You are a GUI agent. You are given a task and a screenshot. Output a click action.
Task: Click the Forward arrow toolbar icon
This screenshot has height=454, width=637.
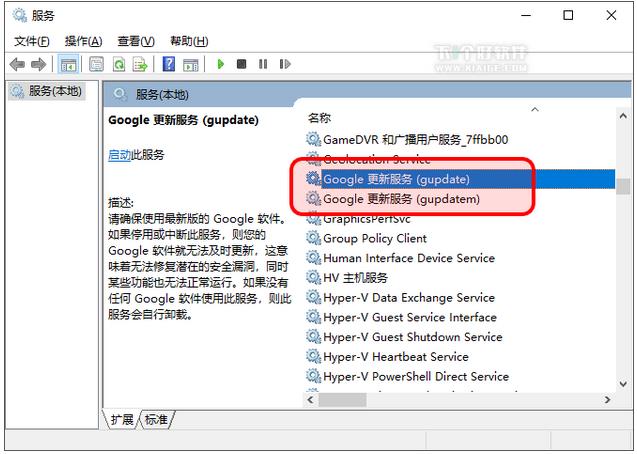(39, 64)
